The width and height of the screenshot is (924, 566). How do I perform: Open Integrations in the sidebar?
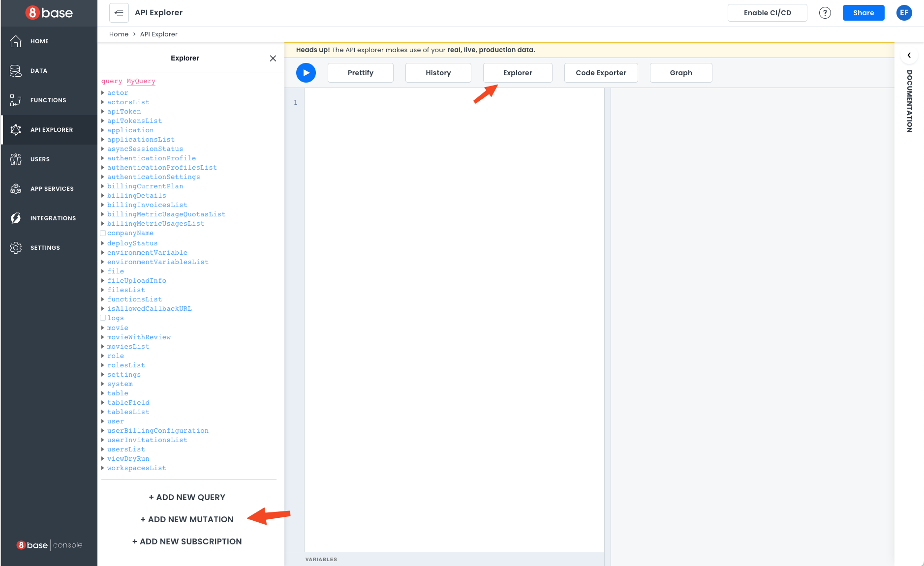[x=53, y=218]
